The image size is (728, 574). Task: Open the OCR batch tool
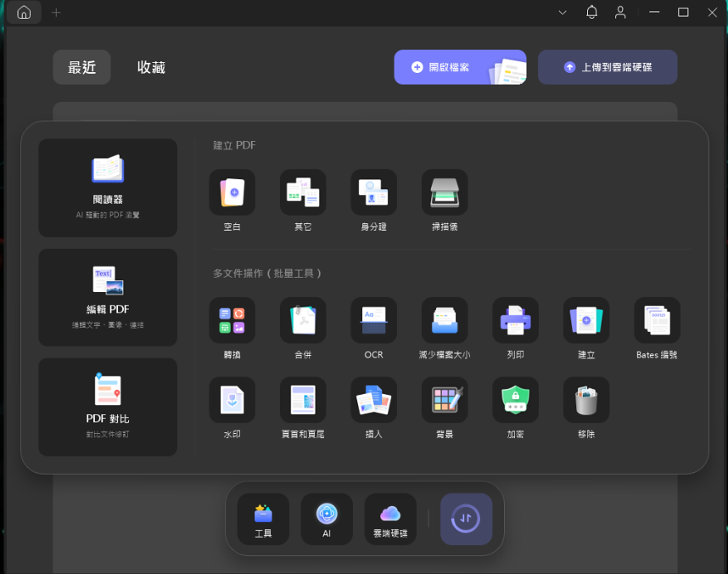[373, 320]
